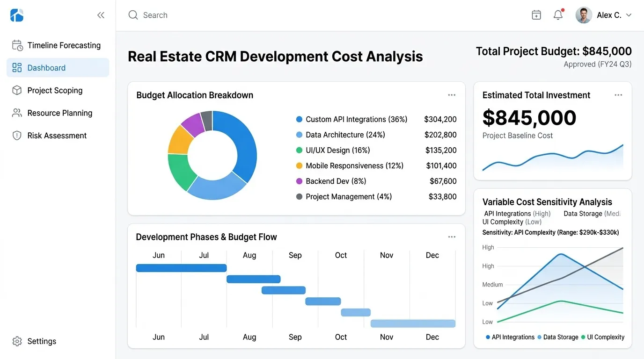The width and height of the screenshot is (644, 359).
Task: Toggle UI Complexity series in chart legend
Action: (x=603, y=337)
